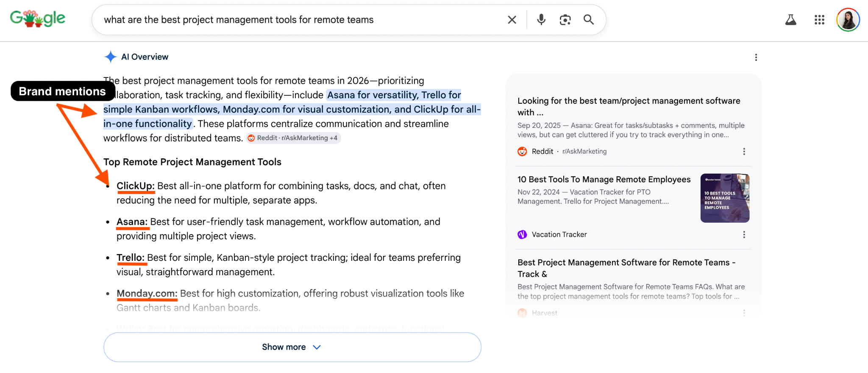Screen dimensions: 868x373
Task: Click the Harvest source name in the card
Action: [545, 313]
